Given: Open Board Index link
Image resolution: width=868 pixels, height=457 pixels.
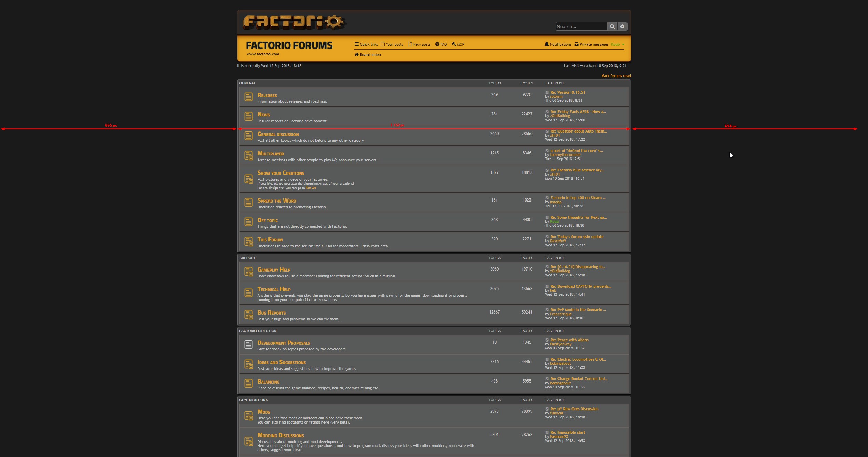Looking at the screenshot, I should pos(368,55).
